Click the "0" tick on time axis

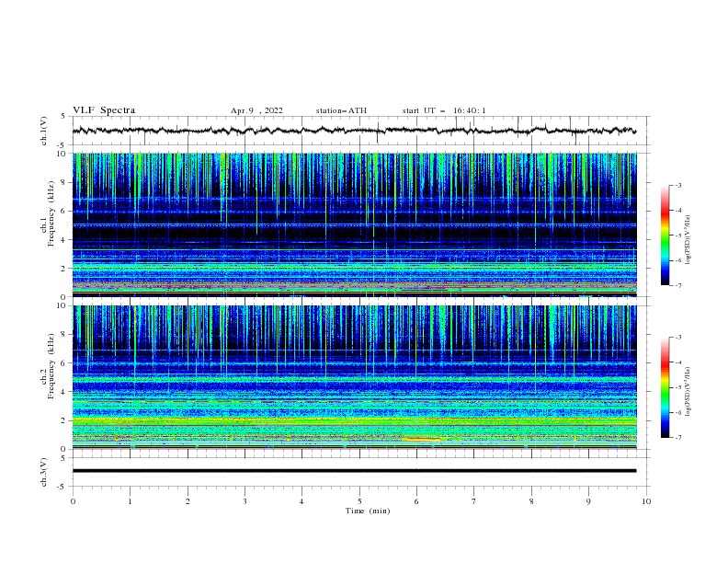click(x=73, y=501)
